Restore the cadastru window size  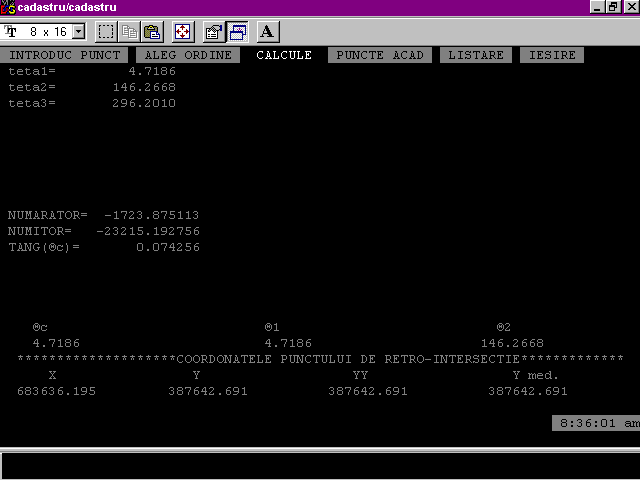tap(614, 7)
